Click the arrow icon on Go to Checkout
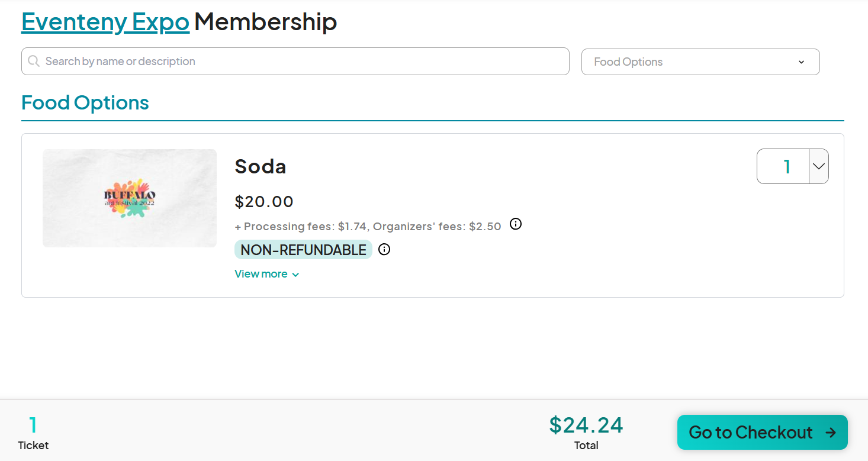Viewport: 868px width, 461px height. tap(831, 433)
